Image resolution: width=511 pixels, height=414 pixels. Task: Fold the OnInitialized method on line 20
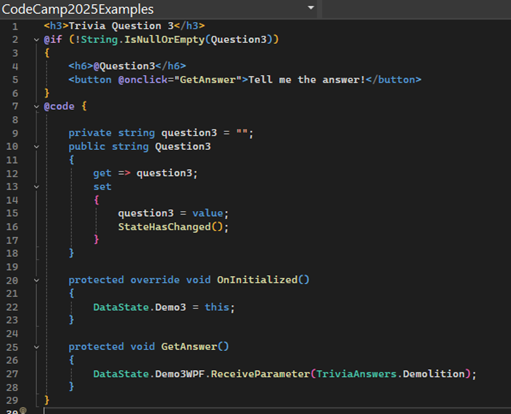pos(36,280)
